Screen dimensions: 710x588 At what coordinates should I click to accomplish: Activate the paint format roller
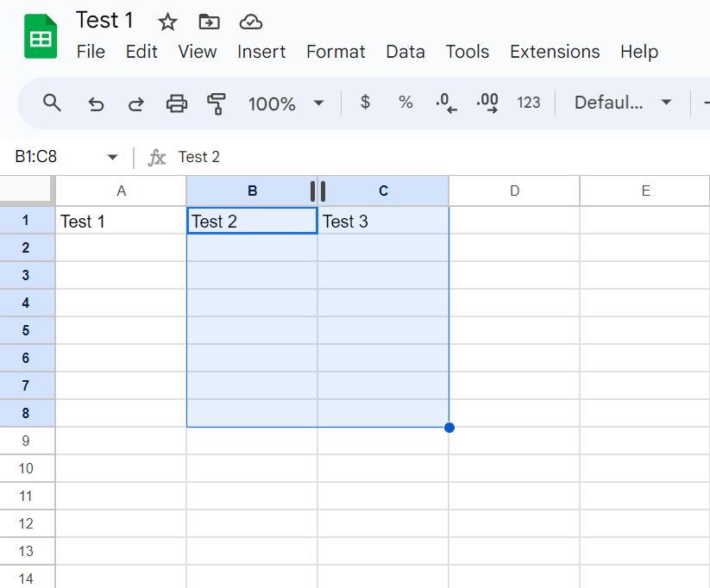tap(217, 104)
